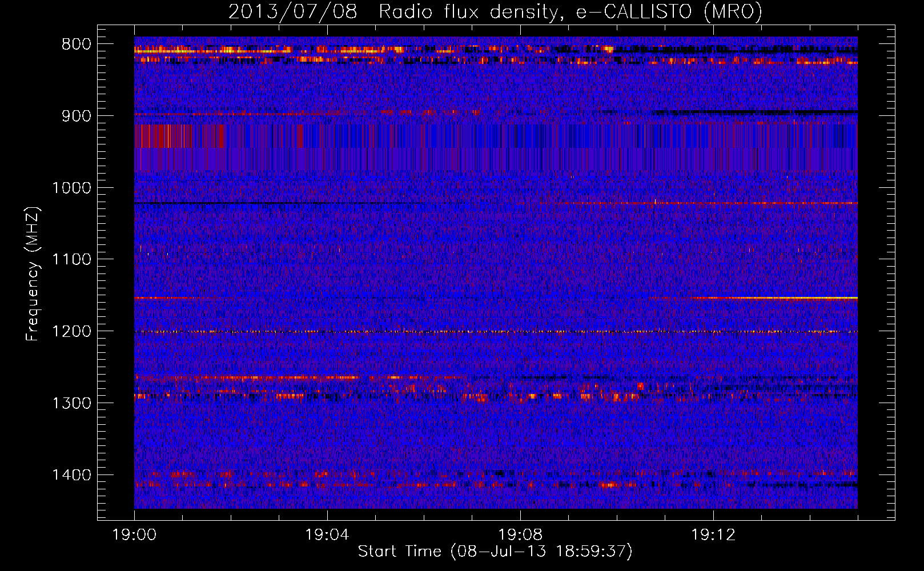The height and width of the screenshot is (571, 924).
Task: Select the 1100 frequency axis label
Action: [71, 260]
